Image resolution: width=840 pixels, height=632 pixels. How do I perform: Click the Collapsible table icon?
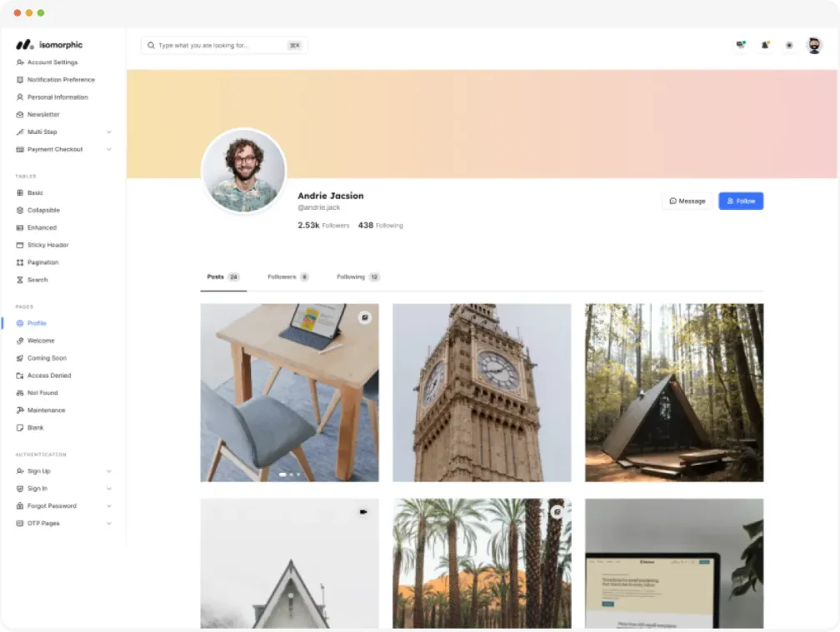[20, 211]
